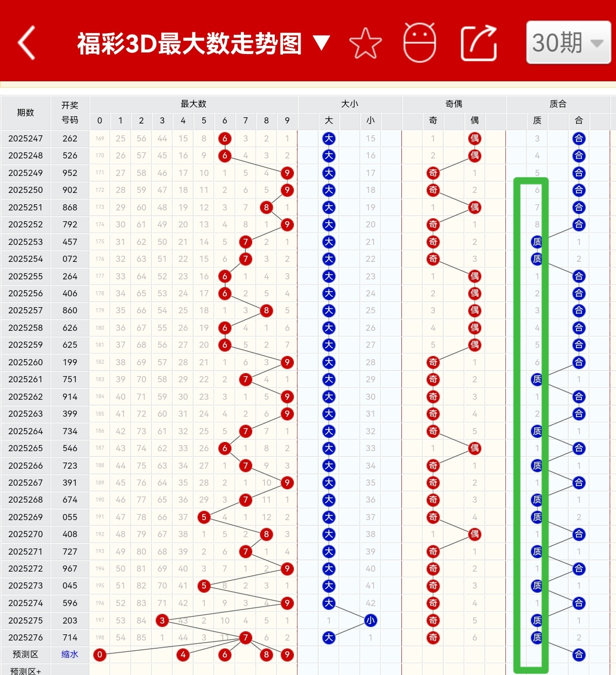Viewport: 616px width, 675px height.
Task: Click draw number 952
Action: click(70, 173)
